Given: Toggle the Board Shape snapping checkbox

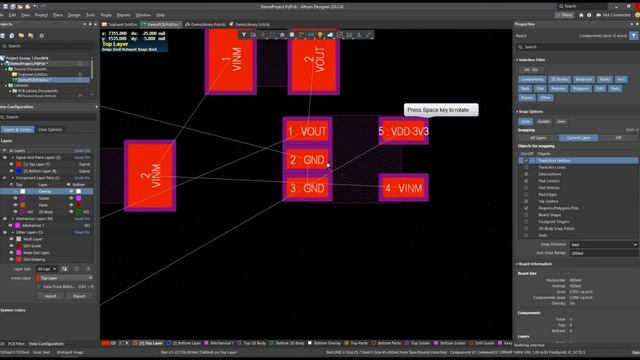Looking at the screenshot, I should tap(526, 215).
